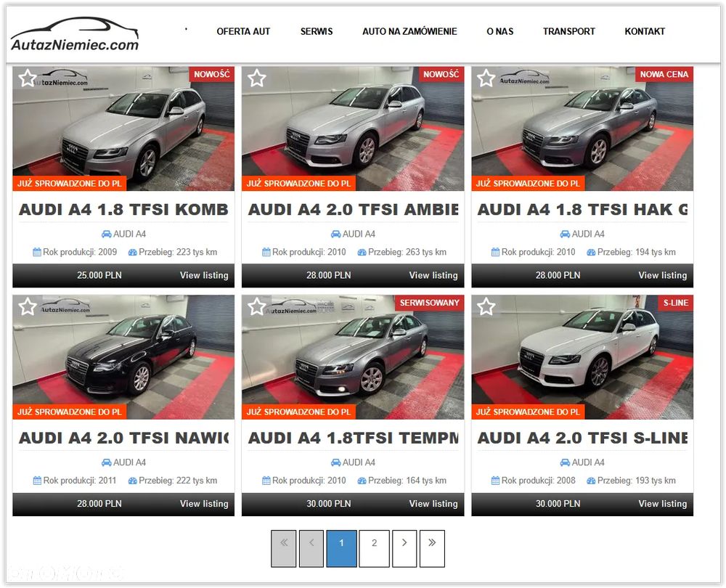726x588 pixels.
Task: Click car icon on the 223 tys km listing
Action: (x=107, y=234)
